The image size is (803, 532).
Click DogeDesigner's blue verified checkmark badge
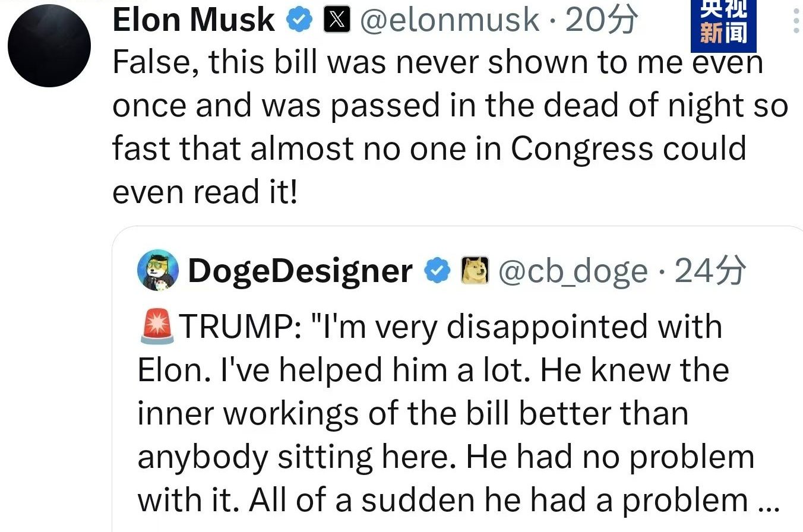click(437, 272)
